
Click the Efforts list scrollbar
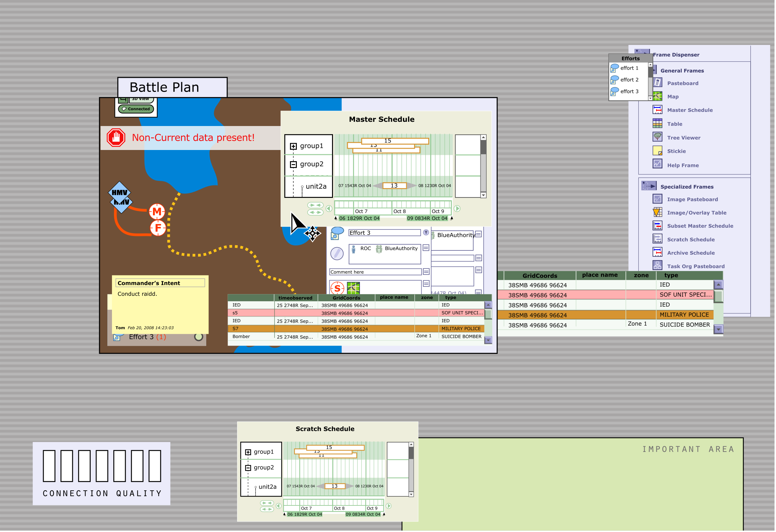(x=651, y=81)
